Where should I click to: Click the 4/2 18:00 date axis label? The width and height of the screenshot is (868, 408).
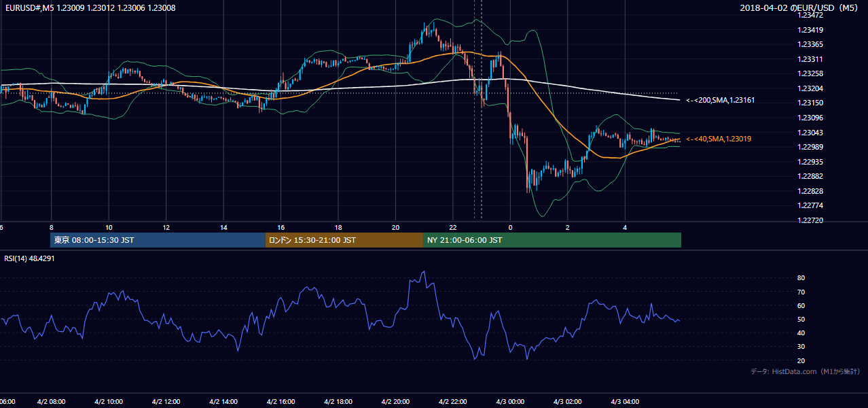338,402
